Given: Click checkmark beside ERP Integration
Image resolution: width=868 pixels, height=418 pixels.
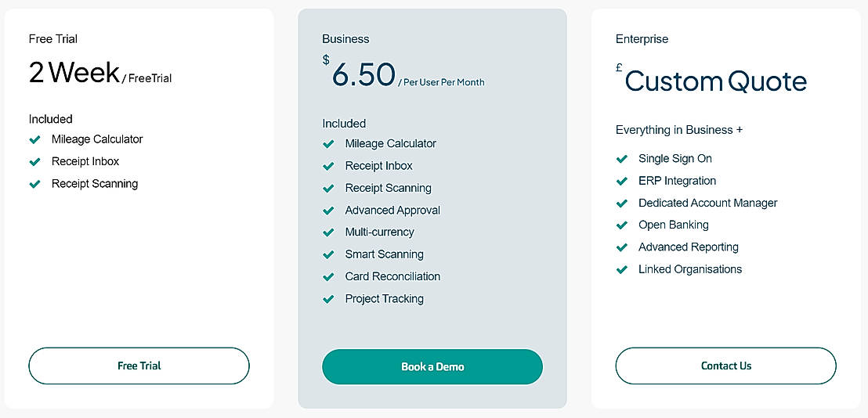Looking at the screenshot, I should pos(622,181).
